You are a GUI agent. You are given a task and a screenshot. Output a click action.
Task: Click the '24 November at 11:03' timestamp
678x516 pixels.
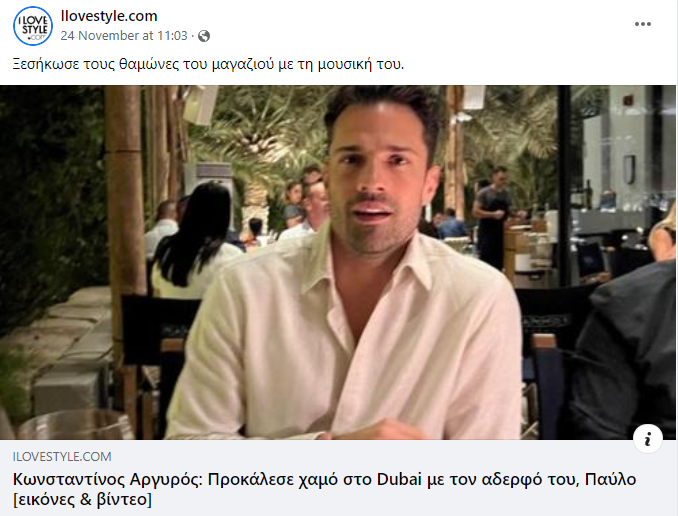(x=124, y=35)
